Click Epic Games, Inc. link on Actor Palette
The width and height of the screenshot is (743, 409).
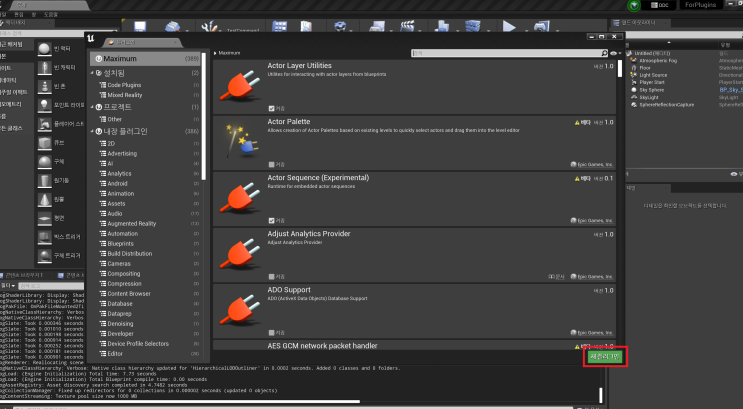coord(592,164)
